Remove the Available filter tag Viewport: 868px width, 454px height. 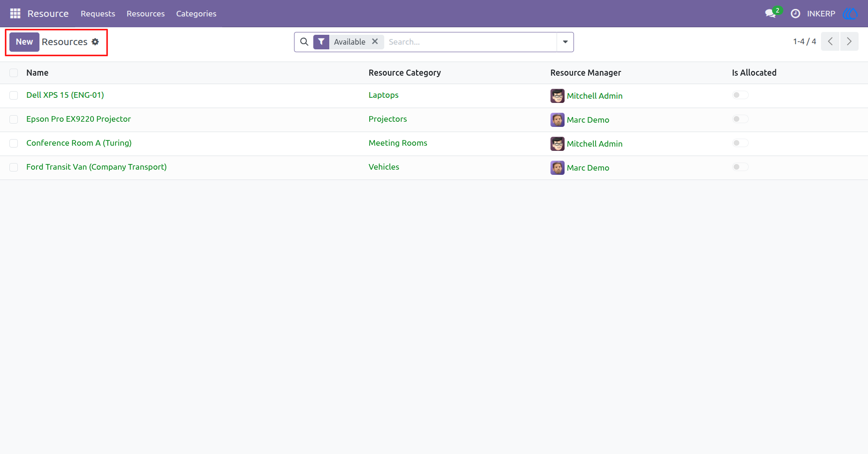coord(375,41)
